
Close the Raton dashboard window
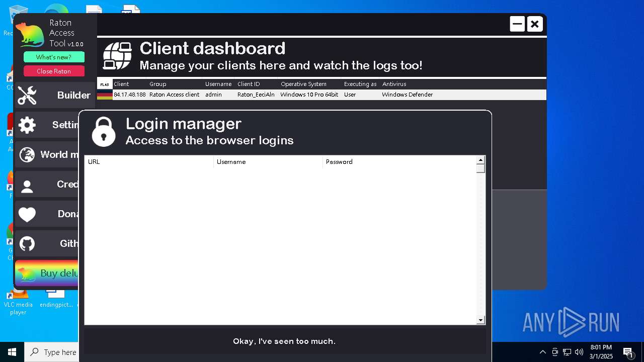(x=535, y=24)
